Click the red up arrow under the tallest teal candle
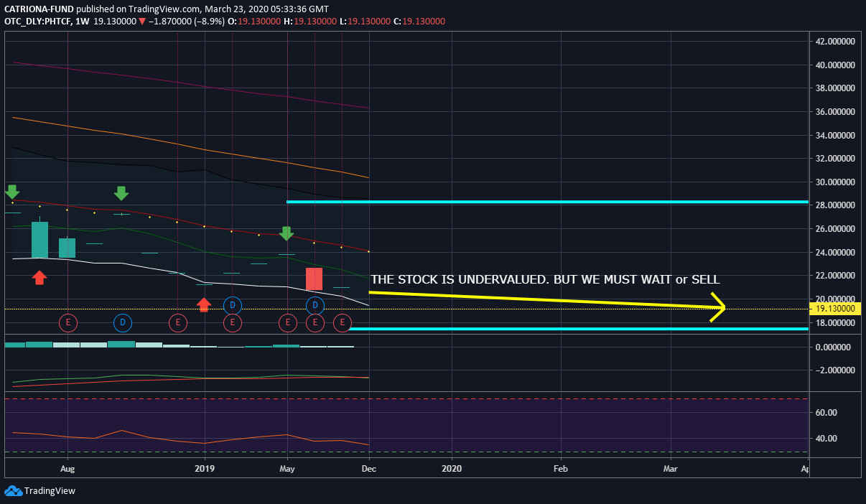 click(x=39, y=277)
